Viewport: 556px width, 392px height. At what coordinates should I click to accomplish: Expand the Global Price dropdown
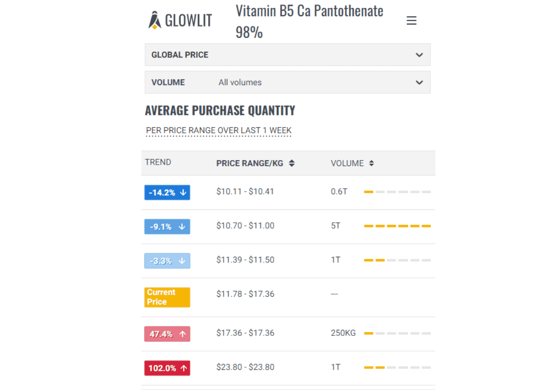tap(287, 55)
